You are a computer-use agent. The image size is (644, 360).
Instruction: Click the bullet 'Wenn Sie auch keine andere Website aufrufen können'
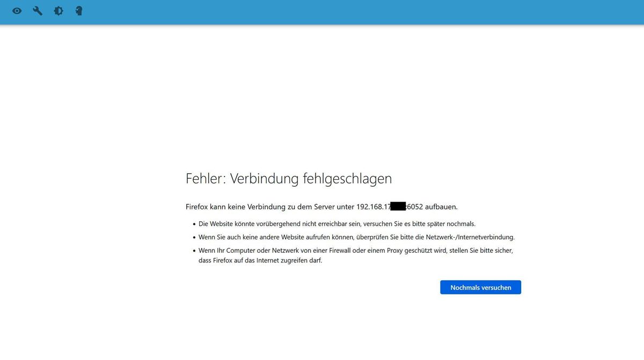(356, 237)
